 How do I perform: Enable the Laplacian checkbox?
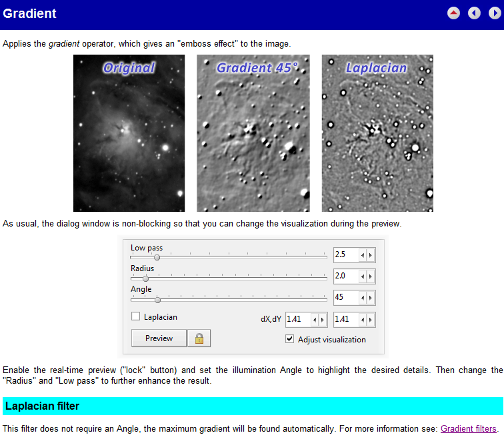135,316
